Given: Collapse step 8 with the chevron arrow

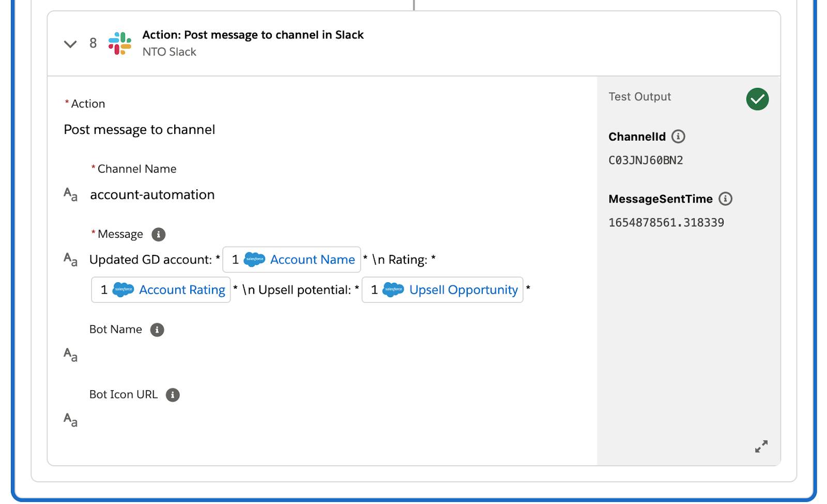Looking at the screenshot, I should pyautogui.click(x=70, y=43).
